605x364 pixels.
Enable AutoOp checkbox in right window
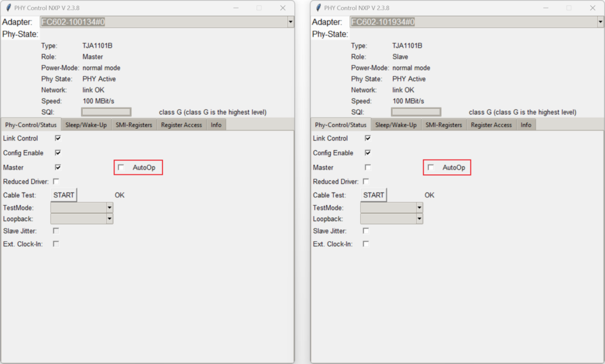coord(431,167)
